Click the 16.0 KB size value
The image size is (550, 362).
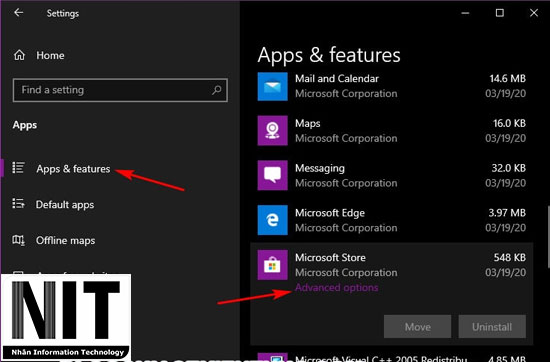[509, 123]
